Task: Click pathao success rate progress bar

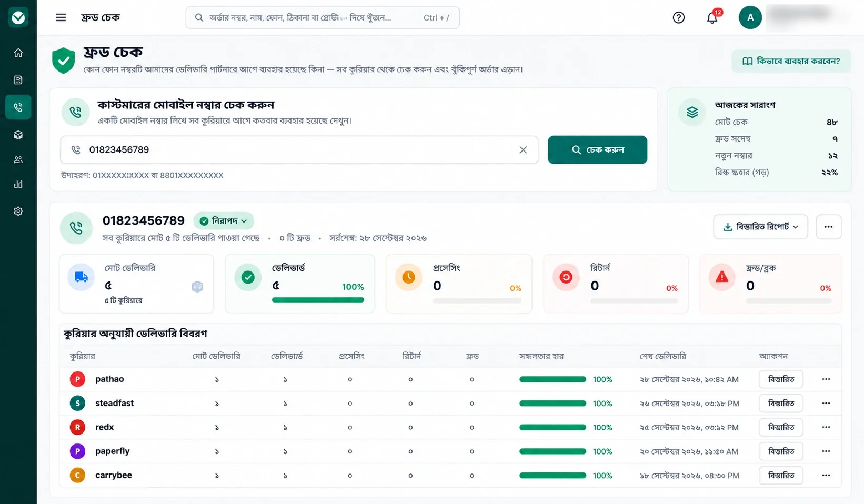Action: click(552, 379)
